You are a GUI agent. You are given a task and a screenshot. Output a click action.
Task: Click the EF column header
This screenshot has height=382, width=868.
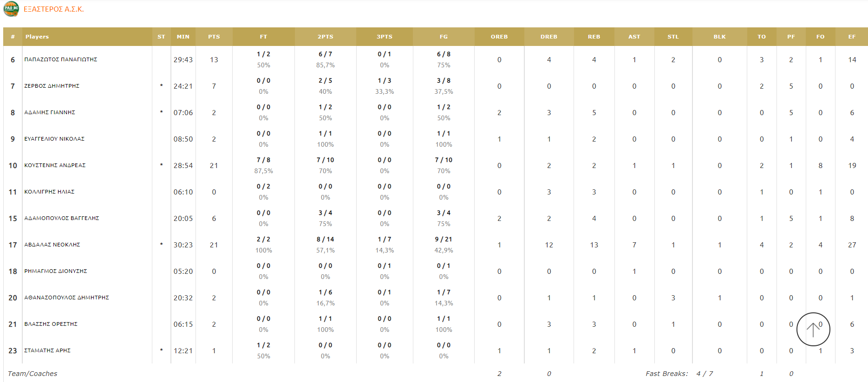(852, 37)
